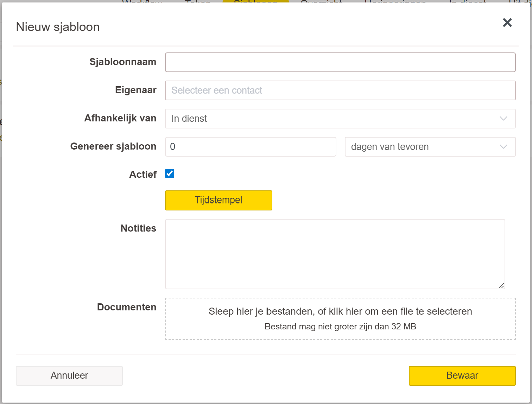Viewport: 532px width, 404px height.
Task: Click the Documenten file drop zone
Action: coord(340,318)
